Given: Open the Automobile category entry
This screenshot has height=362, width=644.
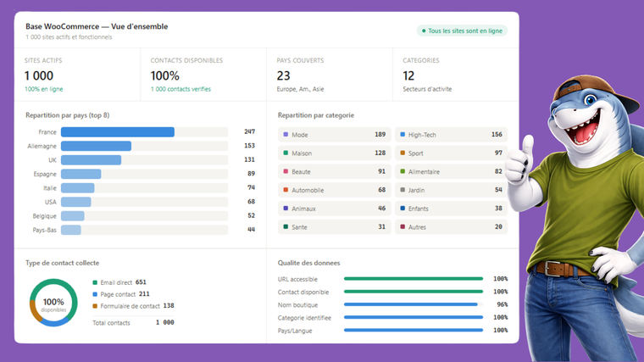Looking at the screenshot, I should pos(333,191).
